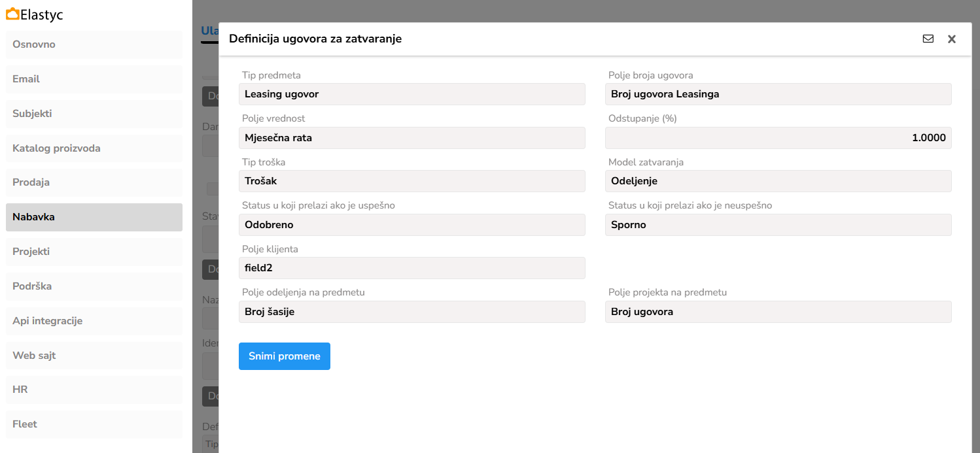Open Polje odeljenja na predmetu field

tap(411, 312)
